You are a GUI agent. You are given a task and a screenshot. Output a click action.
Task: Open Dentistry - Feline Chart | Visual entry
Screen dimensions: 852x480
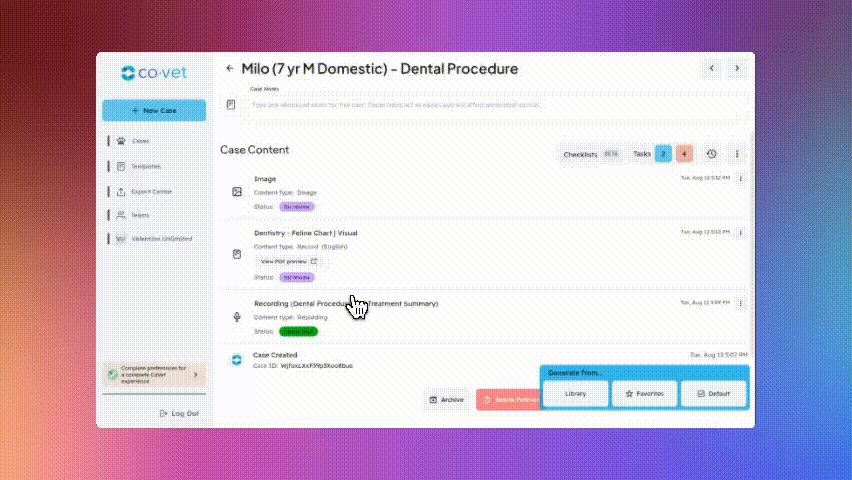pos(305,233)
